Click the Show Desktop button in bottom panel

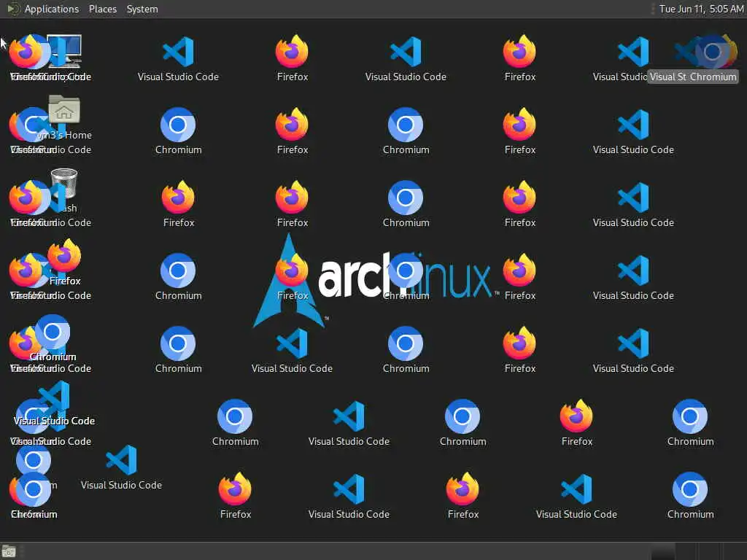[9, 551]
